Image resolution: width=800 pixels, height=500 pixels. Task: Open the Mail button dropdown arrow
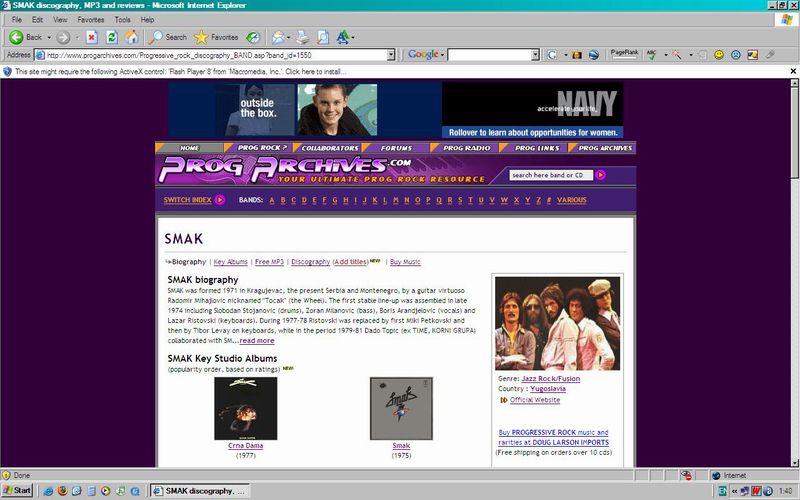click(288, 37)
